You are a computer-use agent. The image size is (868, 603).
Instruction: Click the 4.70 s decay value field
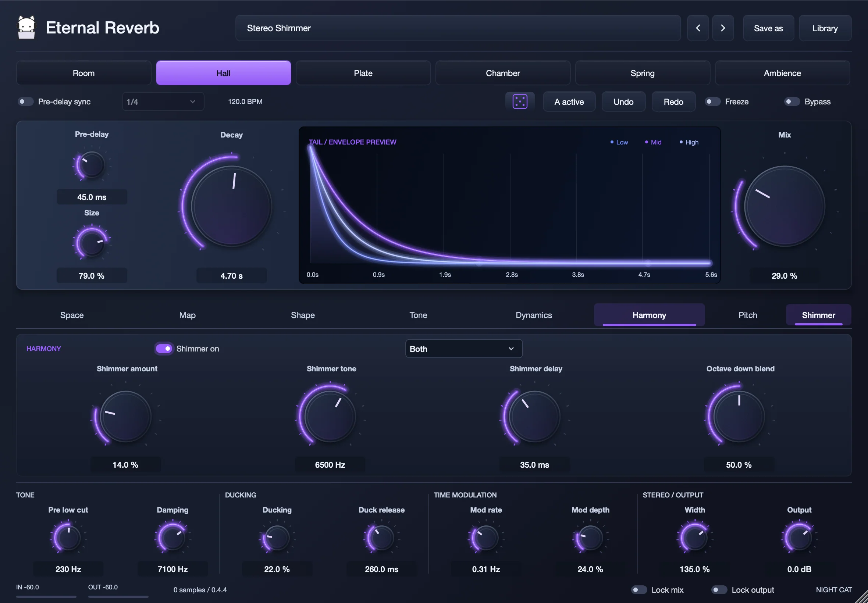(231, 276)
